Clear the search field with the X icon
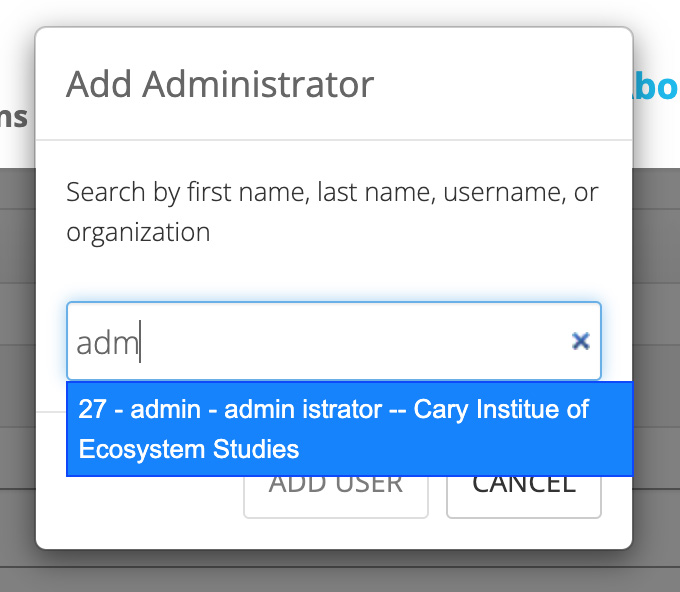 (580, 342)
